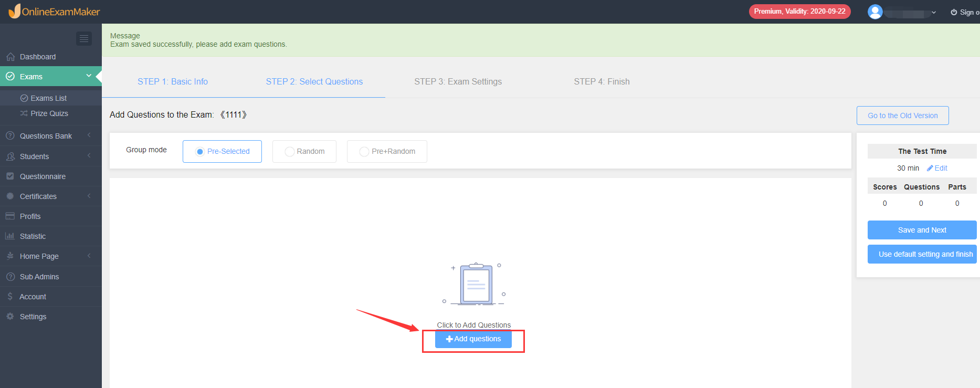Viewport: 980px width, 388px height.
Task: Edit the test time
Action: pyautogui.click(x=937, y=168)
